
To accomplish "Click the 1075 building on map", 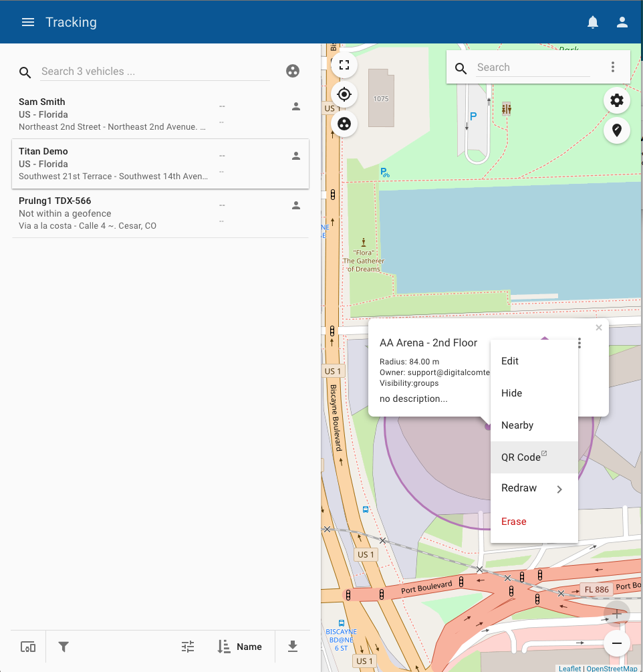I will pos(381,98).
